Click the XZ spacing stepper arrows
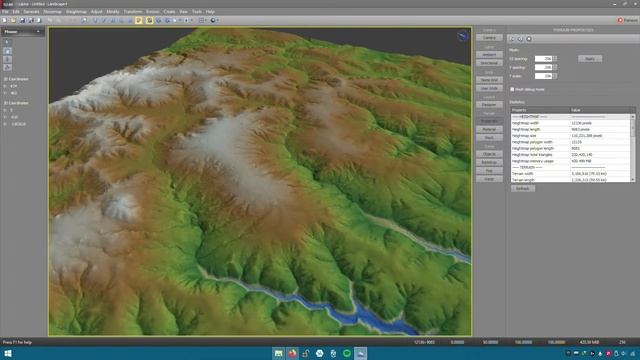640x360 pixels. coord(555,59)
